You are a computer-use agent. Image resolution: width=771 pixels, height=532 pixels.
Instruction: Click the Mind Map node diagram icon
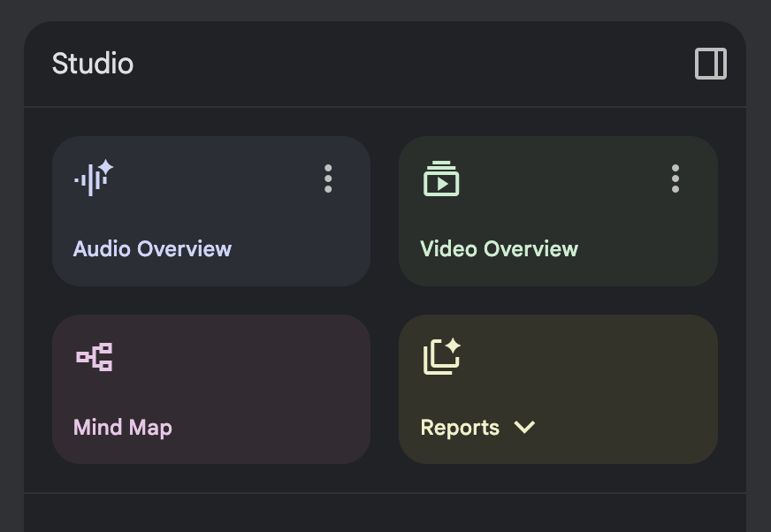pos(95,357)
